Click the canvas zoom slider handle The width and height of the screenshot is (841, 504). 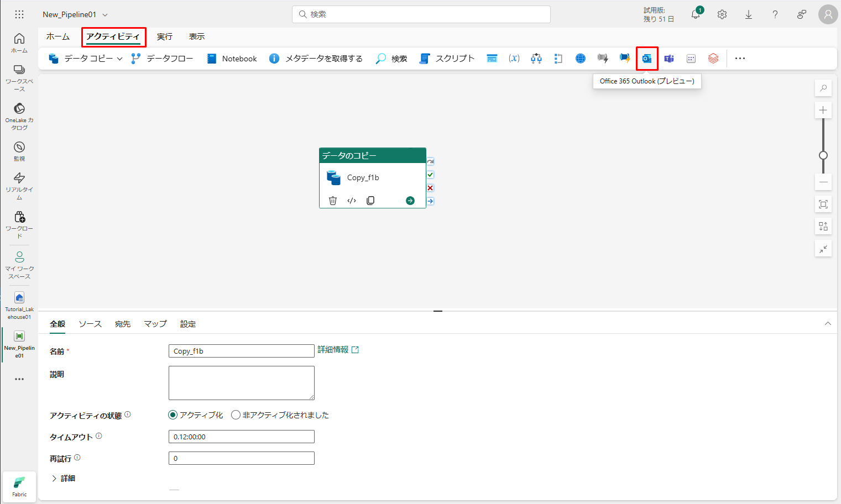click(823, 155)
